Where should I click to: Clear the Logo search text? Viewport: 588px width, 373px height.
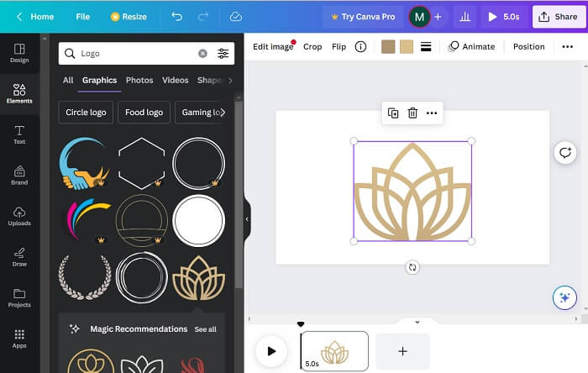202,54
